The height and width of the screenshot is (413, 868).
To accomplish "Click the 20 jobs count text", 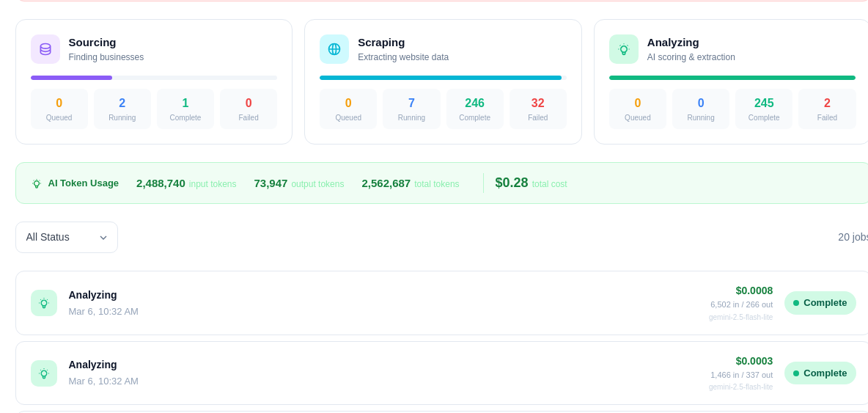I will point(853,238).
